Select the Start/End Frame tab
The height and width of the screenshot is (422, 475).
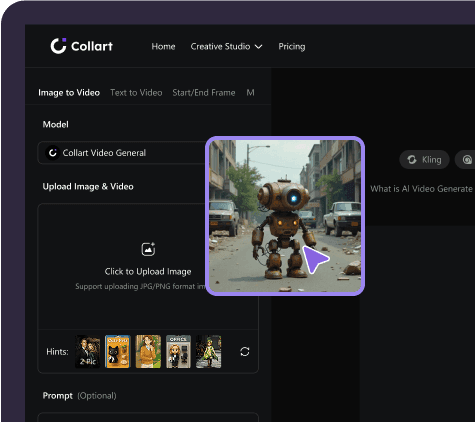point(204,93)
